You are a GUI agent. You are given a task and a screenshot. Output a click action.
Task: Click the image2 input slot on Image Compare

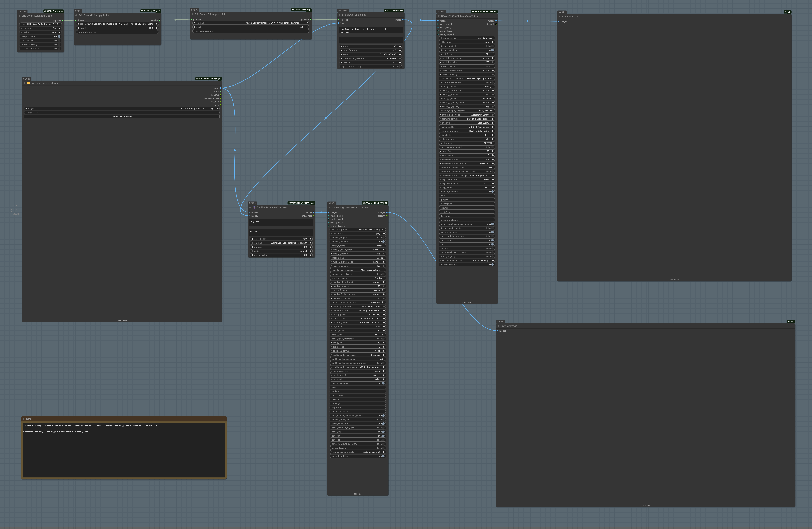pyautogui.click(x=249, y=216)
